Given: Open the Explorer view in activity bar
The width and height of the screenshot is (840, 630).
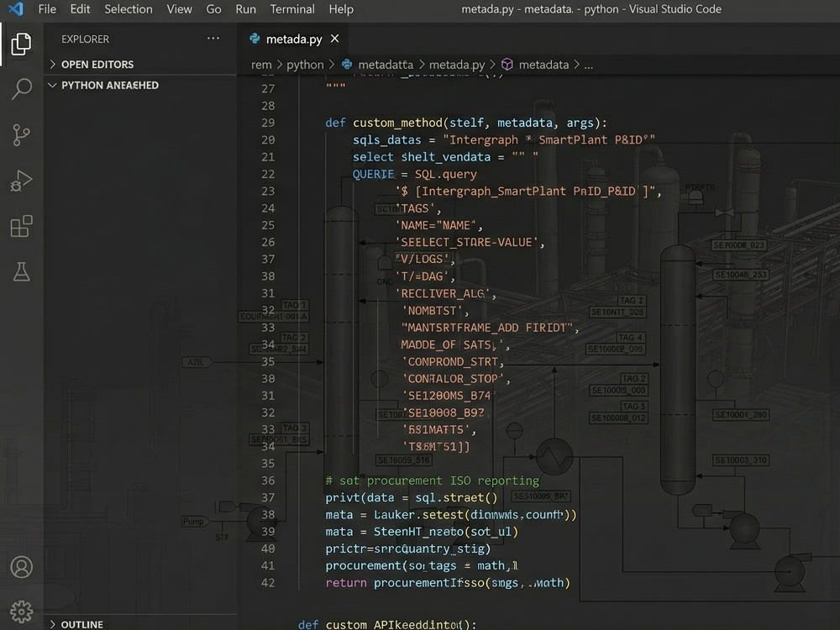Looking at the screenshot, I should [x=21, y=44].
